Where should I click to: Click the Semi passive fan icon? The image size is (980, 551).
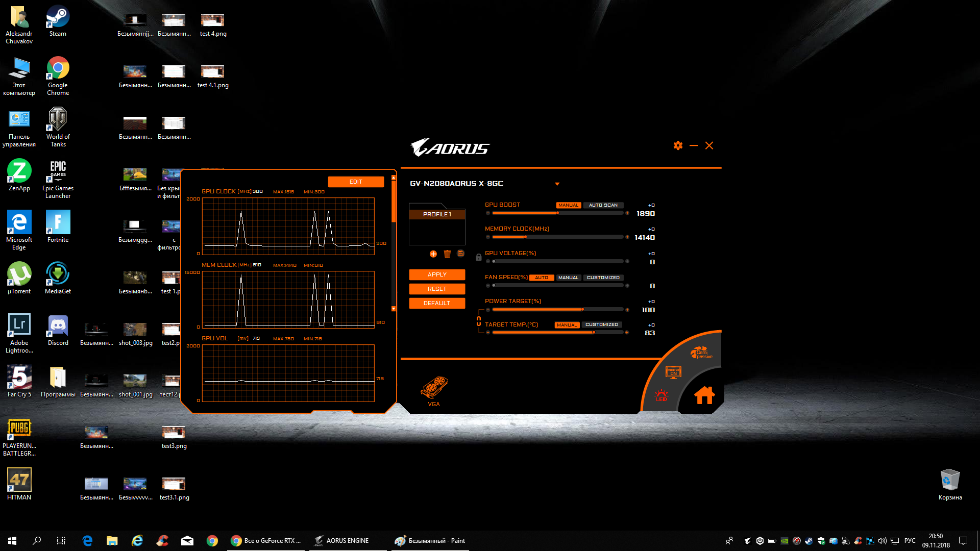(x=701, y=353)
